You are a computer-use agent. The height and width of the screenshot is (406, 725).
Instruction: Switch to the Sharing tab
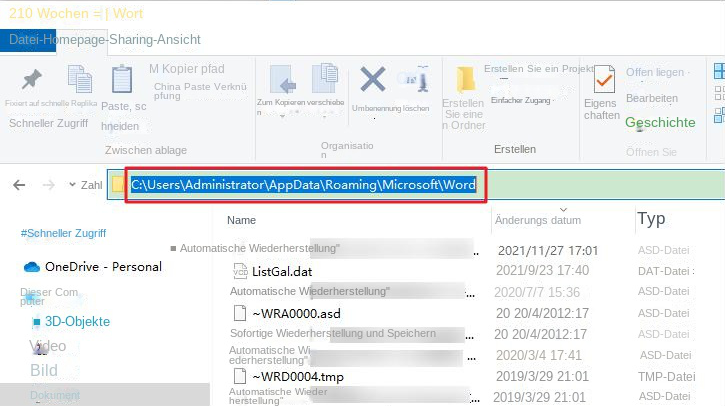tap(131, 40)
